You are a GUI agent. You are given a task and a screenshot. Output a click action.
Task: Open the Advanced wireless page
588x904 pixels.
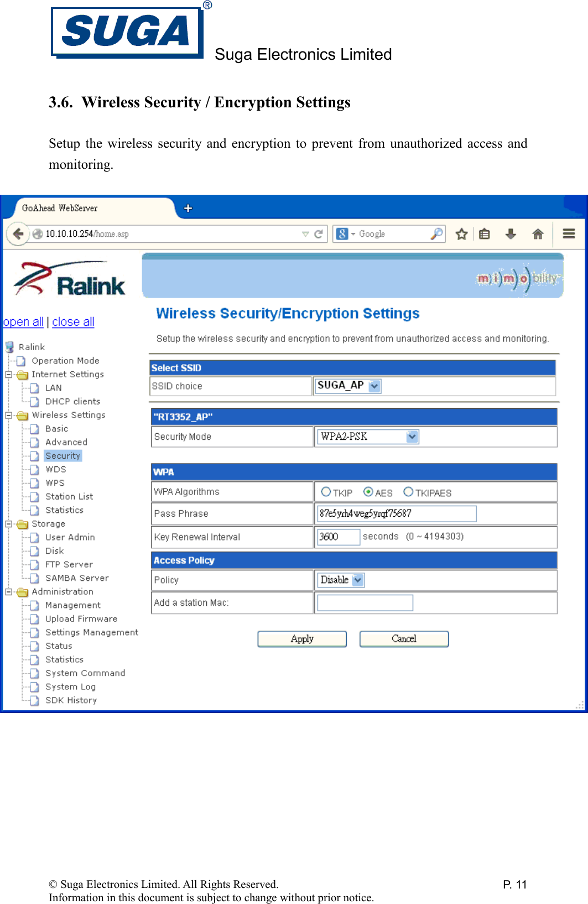coord(66,442)
